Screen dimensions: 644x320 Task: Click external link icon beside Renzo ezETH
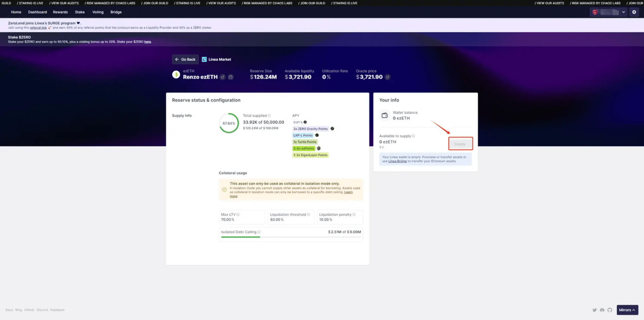(222, 77)
